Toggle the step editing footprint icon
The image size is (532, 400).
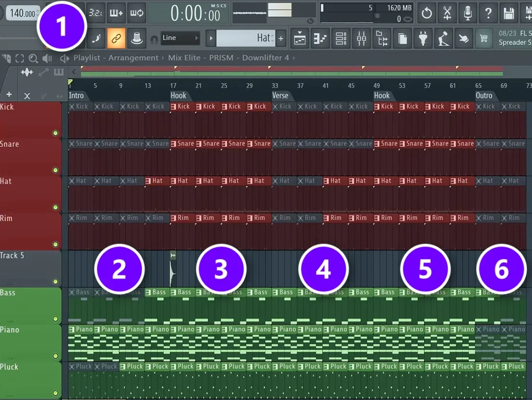(96, 38)
